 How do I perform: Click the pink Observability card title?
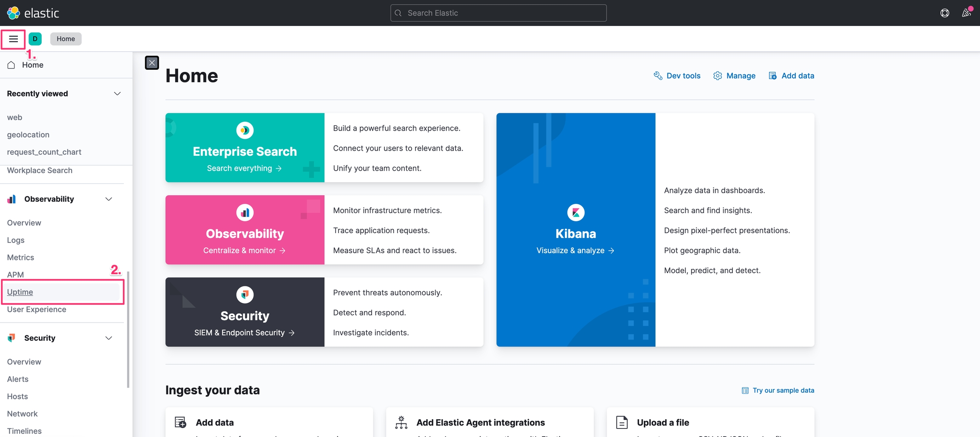[x=245, y=234]
